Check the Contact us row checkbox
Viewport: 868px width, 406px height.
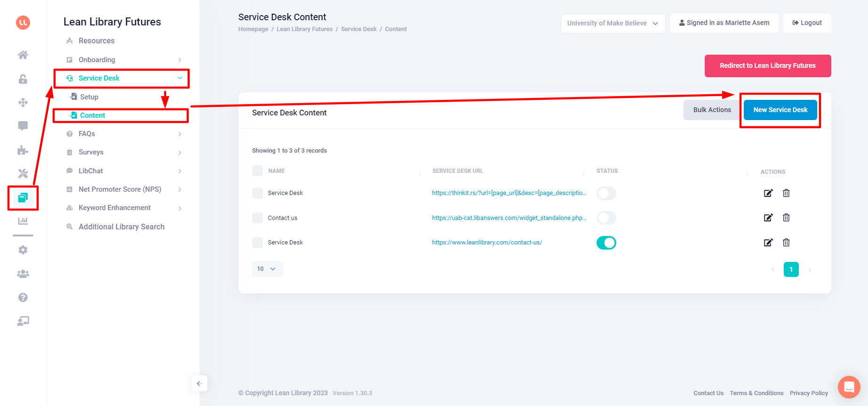[x=257, y=218]
